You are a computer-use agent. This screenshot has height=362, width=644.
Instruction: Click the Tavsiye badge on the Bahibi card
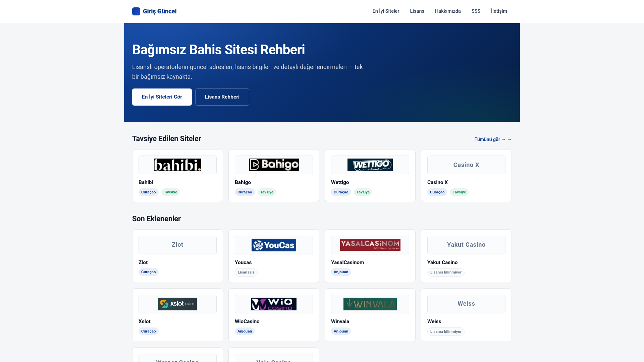pos(170,192)
